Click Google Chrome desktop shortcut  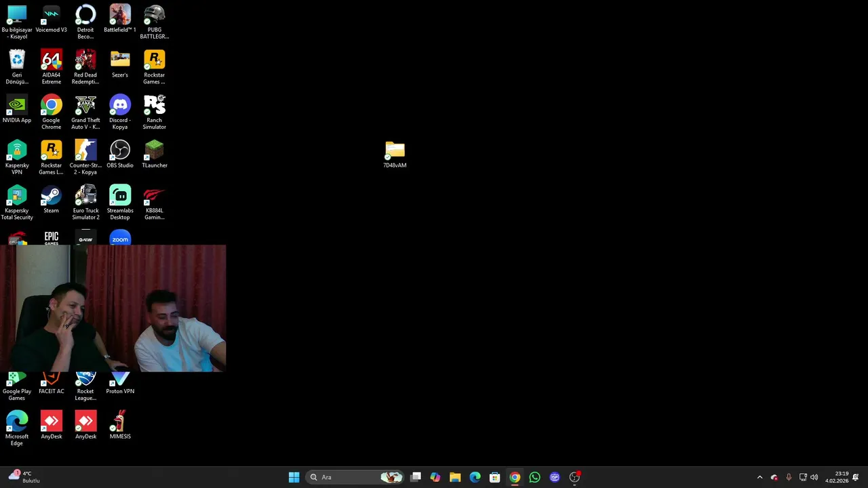pos(51,113)
